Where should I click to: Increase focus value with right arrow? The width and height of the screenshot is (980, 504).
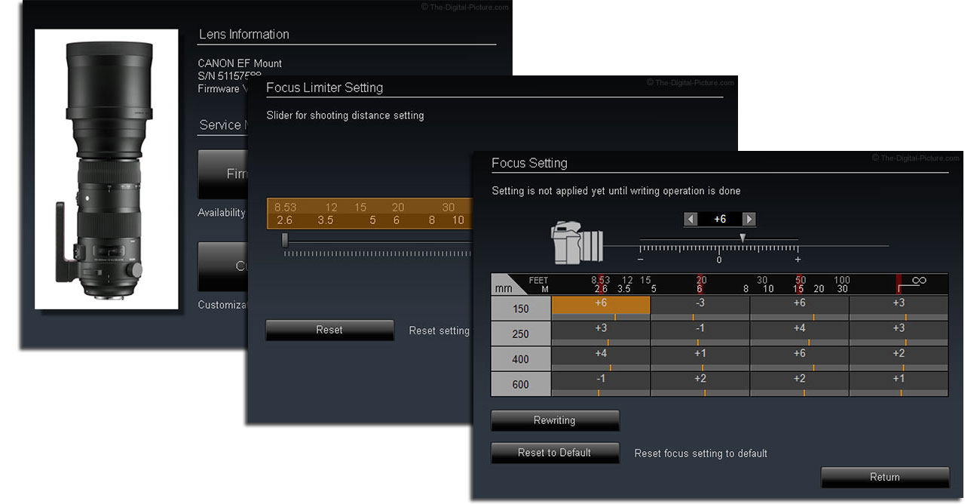coord(749,219)
